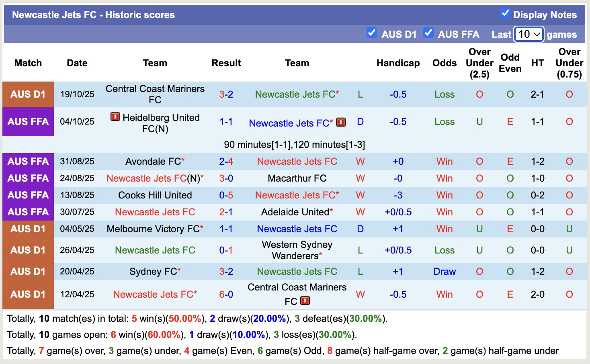The width and height of the screenshot is (590, 364).
Task: Open red card details next to Newcastle Jets on 04/10
Action: pyautogui.click(x=340, y=123)
